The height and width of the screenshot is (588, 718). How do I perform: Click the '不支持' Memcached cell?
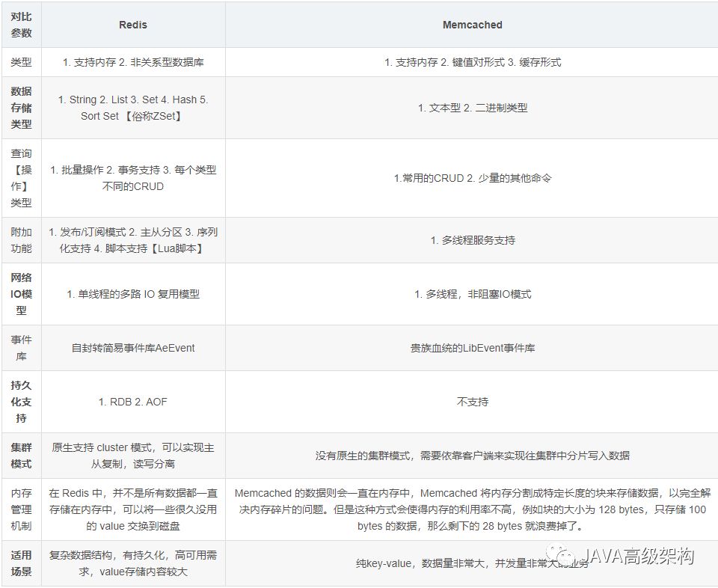pyautogui.click(x=472, y=402)
